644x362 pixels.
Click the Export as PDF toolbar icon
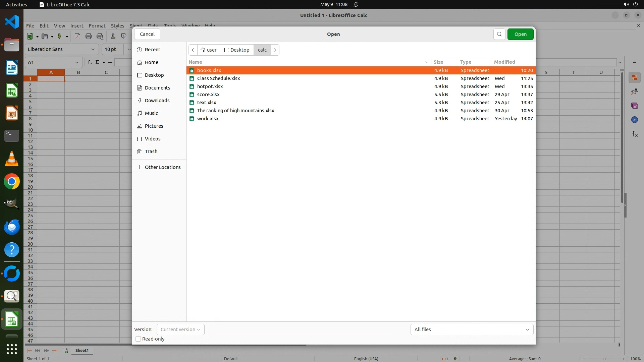click(x=77, y=37)
